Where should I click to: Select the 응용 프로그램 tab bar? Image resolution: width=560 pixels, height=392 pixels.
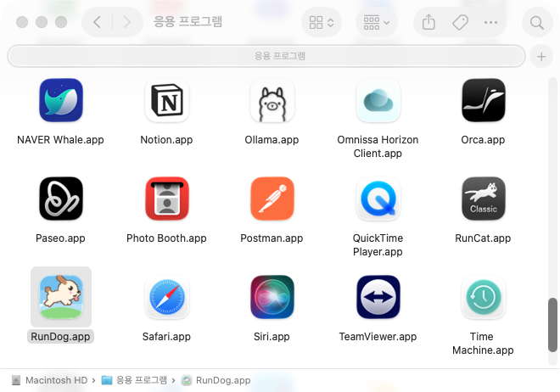click(x=266, y=56)
